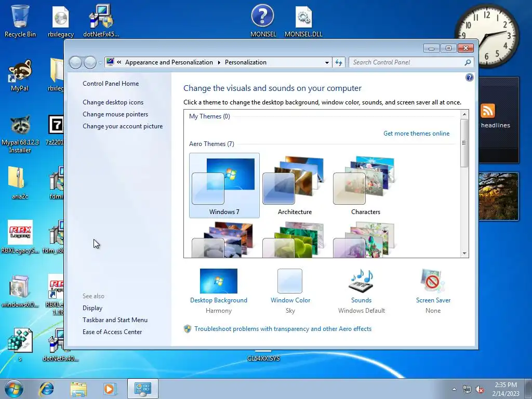Select the Windows 7 theme
The width and height of the screenshot is (532, 399).
[x=224, y=185]
